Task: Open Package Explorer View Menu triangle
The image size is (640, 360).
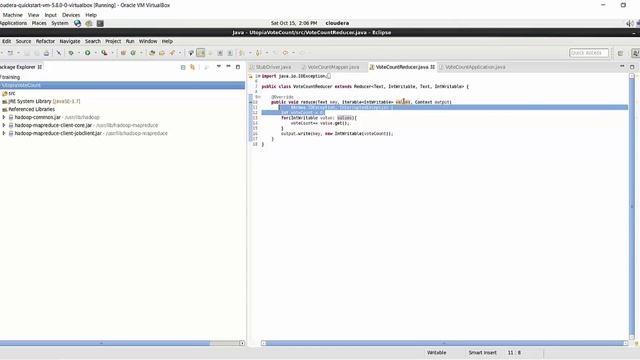Action: (x=218, y=66)
